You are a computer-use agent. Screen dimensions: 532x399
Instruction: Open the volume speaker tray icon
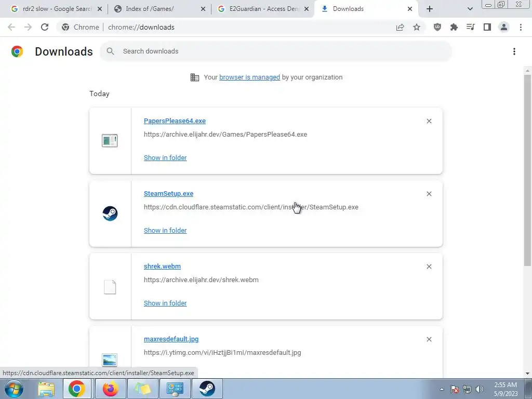click(480, 389)
